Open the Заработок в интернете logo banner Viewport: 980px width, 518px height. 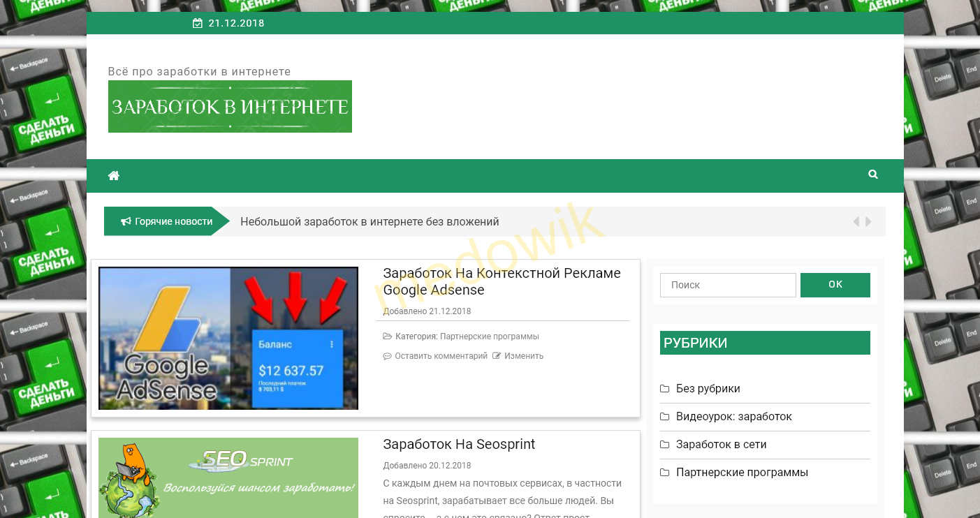click(x=230, y=106)
